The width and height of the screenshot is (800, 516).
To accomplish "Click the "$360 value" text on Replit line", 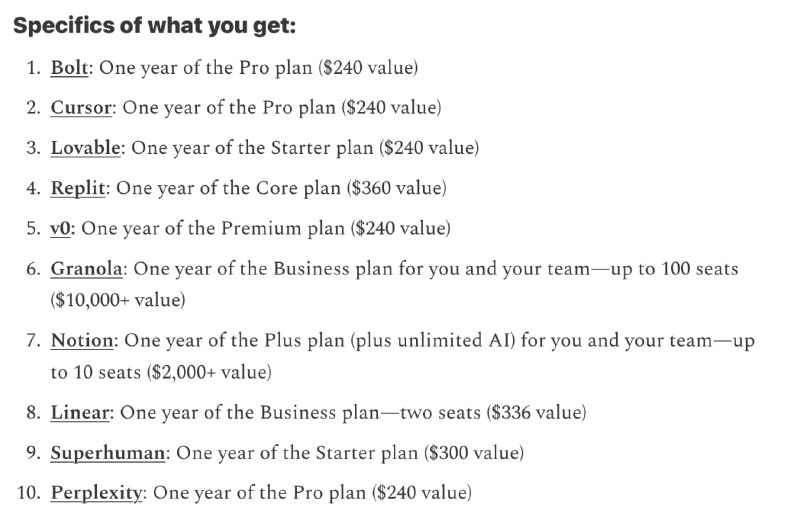I will point(397,188).
